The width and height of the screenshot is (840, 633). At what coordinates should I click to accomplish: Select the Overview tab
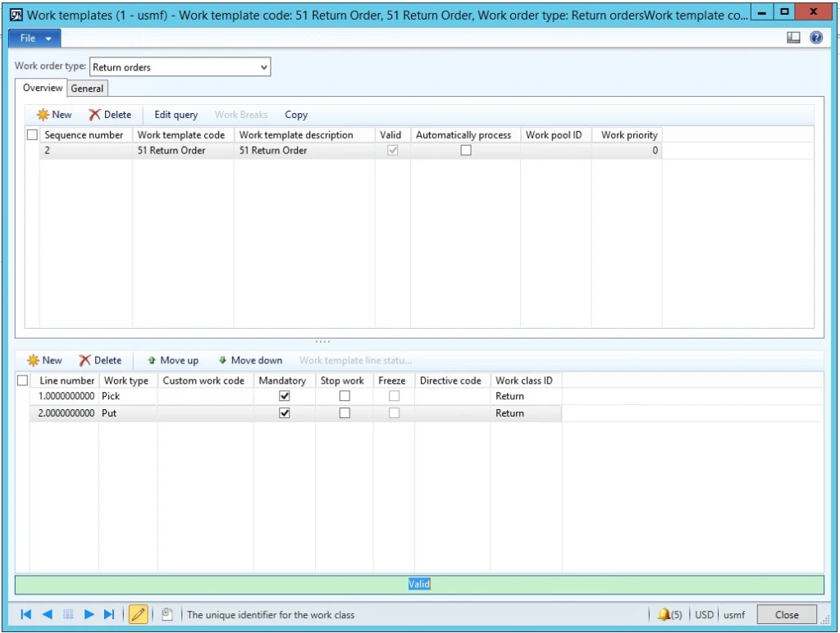tap(42, 88)
